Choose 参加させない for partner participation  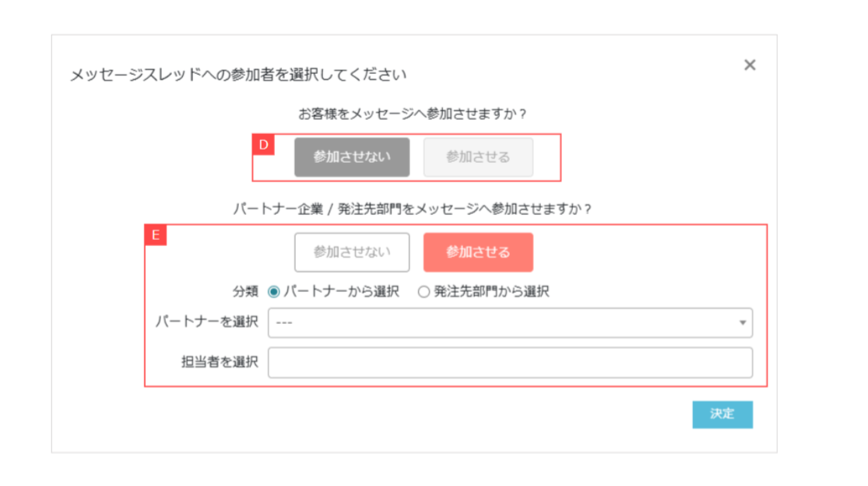pos(352,252)
